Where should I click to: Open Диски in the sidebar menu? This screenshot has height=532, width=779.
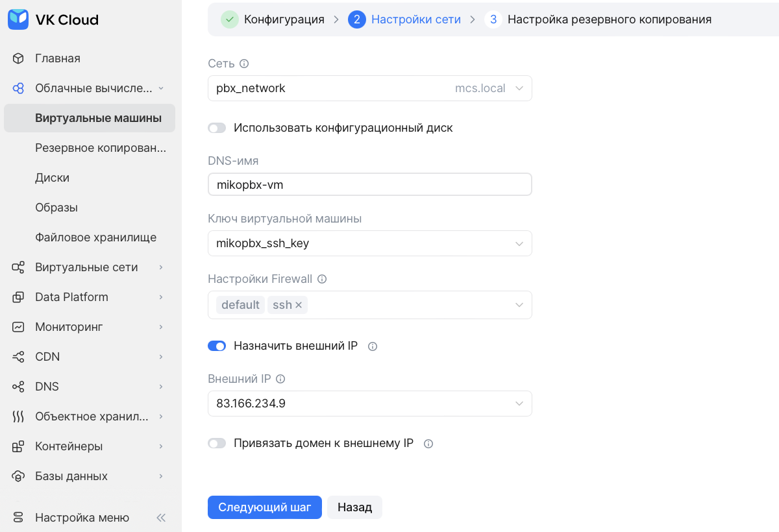click(x=52, y=178)
